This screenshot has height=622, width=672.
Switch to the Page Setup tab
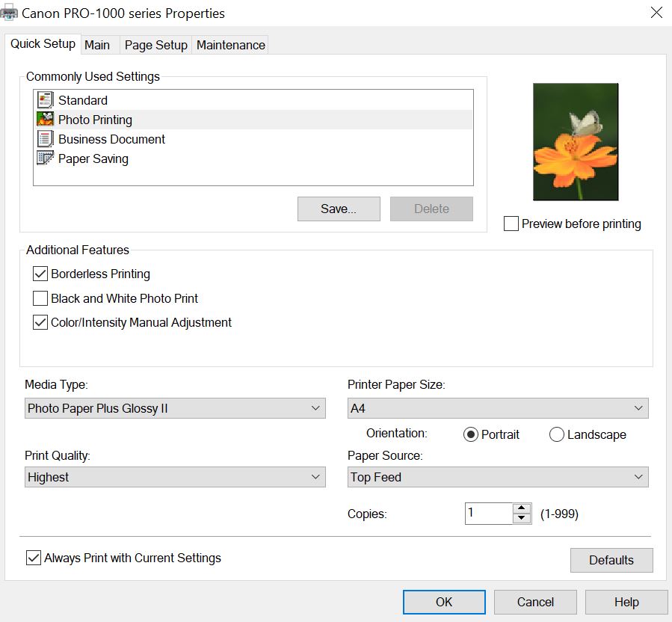155,45
